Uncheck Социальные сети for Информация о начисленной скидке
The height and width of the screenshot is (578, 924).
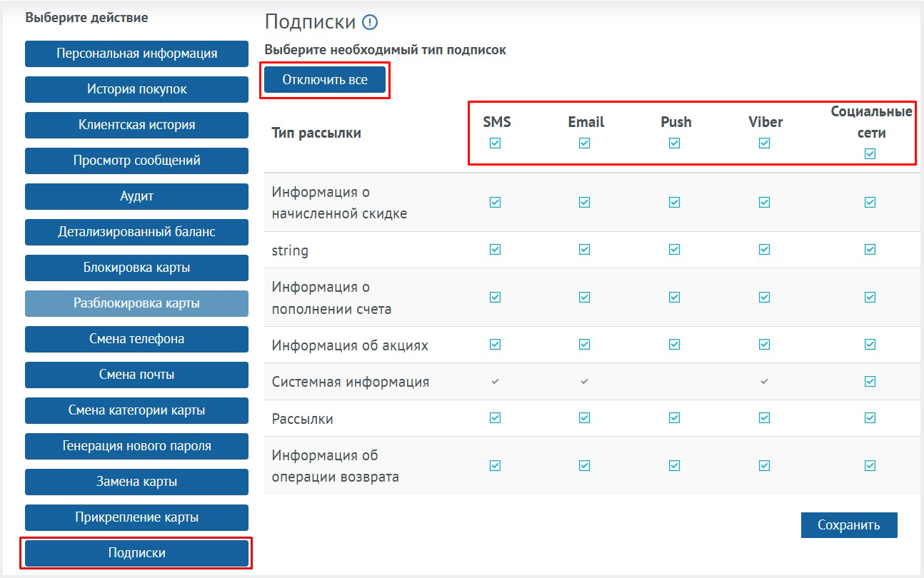(870, 202)
